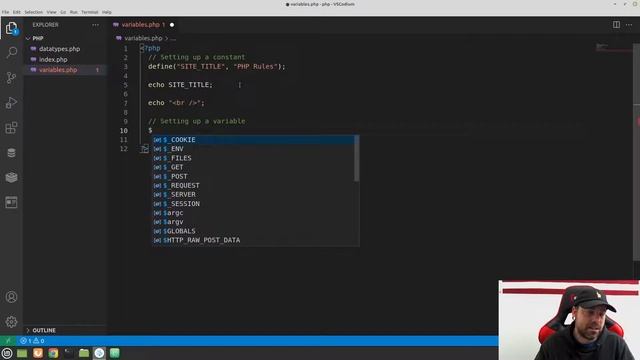
Task: Open the Go menu
Action: point(63,12)
